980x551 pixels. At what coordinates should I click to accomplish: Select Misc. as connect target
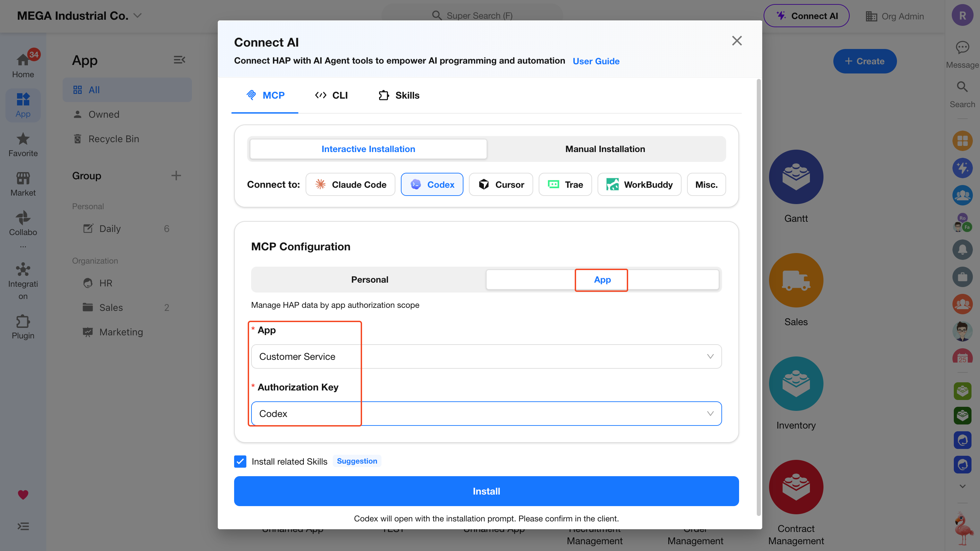pyautogui.click(x=706, y=184)
